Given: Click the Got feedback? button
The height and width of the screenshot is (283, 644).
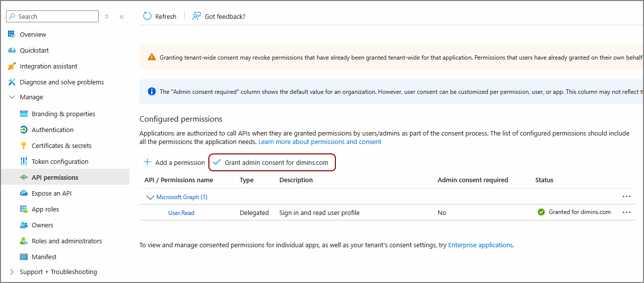Looking at the screenshot, I should [x=219, y=16].
